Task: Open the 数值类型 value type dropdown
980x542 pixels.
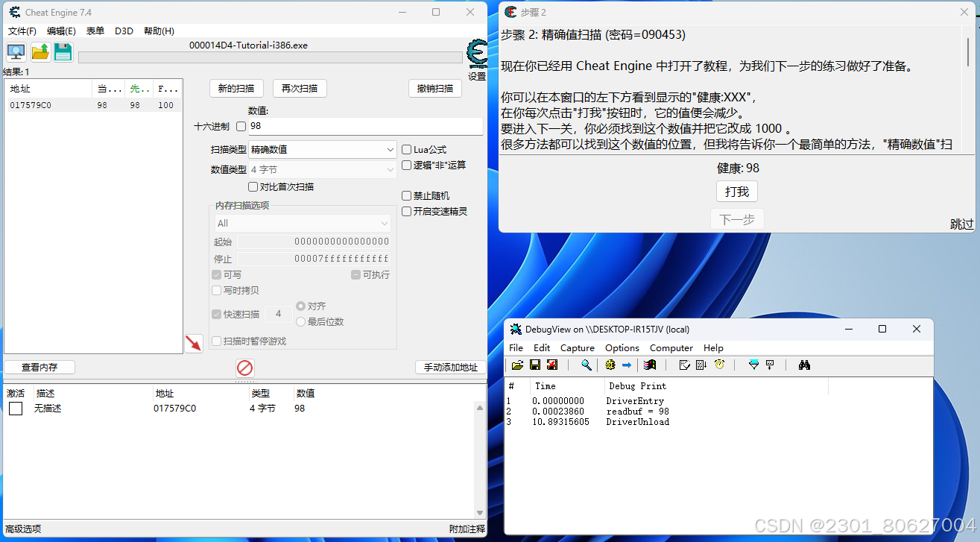Action: click(391, 168)
